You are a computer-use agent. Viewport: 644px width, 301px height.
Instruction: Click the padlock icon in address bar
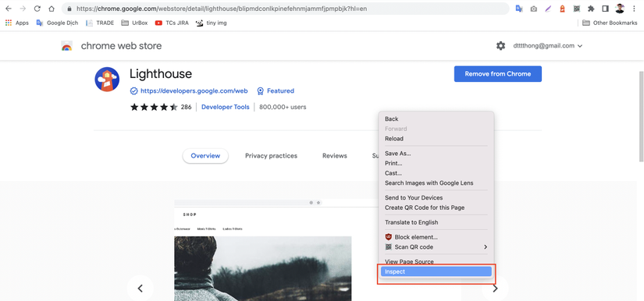(x=69, y=9)
